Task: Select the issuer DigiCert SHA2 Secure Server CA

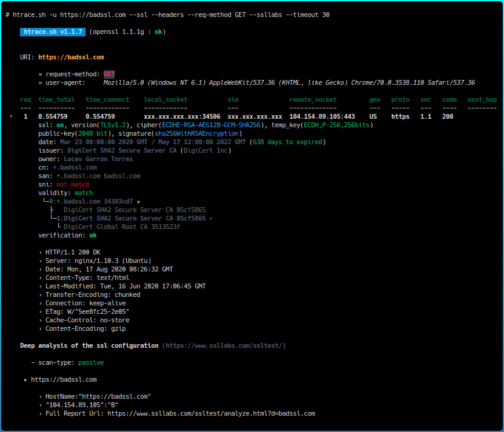Action: tap(122, 150)
